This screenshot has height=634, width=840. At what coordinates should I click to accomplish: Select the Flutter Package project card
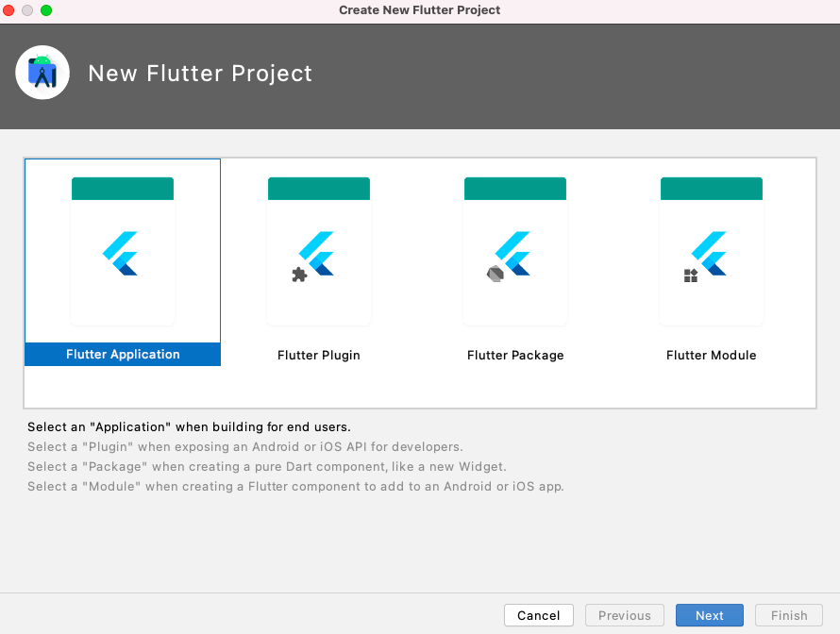(x=514, y=250)
